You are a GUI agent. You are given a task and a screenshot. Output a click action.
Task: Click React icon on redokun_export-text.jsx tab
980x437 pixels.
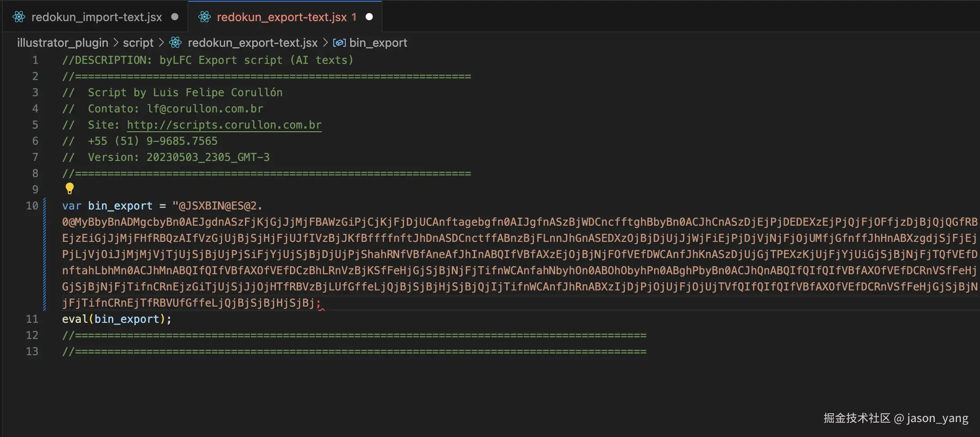click(205, 17)
